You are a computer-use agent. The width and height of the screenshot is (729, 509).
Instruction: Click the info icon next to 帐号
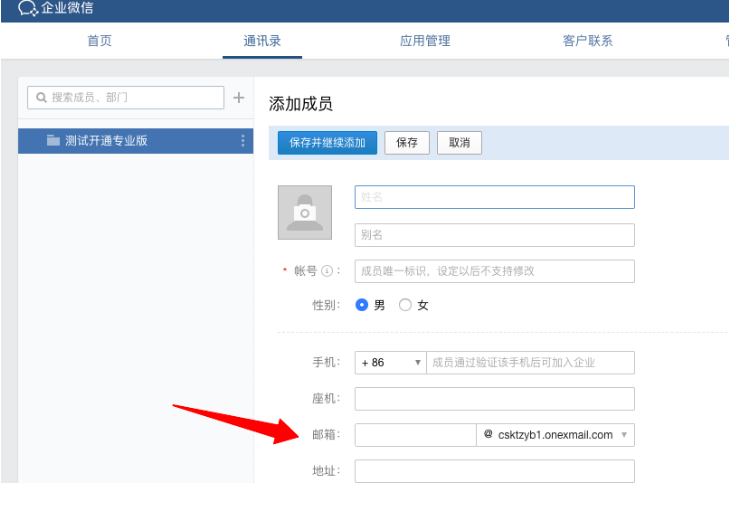(326, 272)
